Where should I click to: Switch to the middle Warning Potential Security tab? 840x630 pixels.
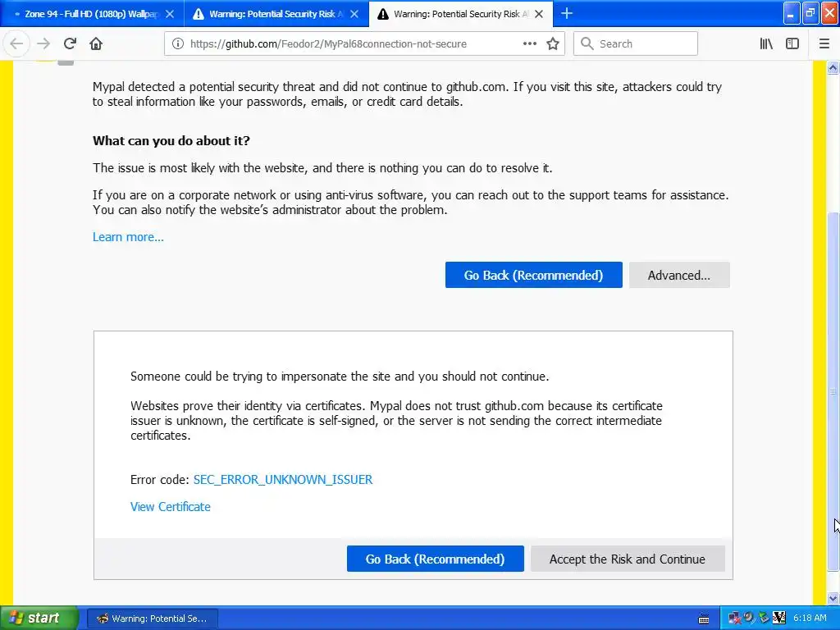coord(276,14)
